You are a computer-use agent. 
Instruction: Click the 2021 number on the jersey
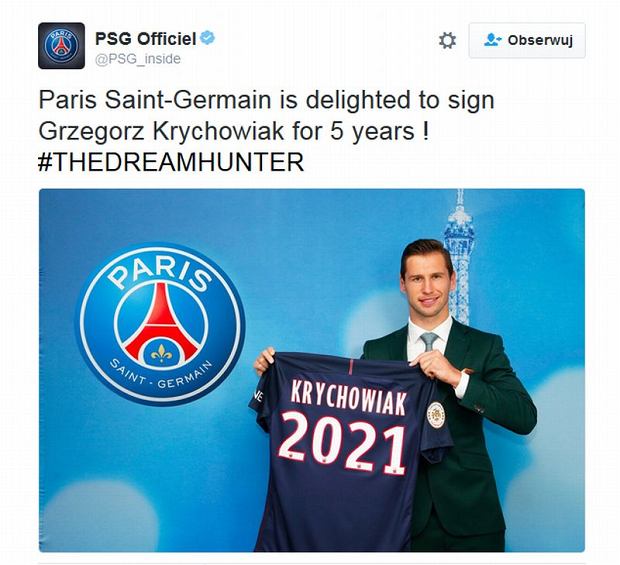point(342,442)
